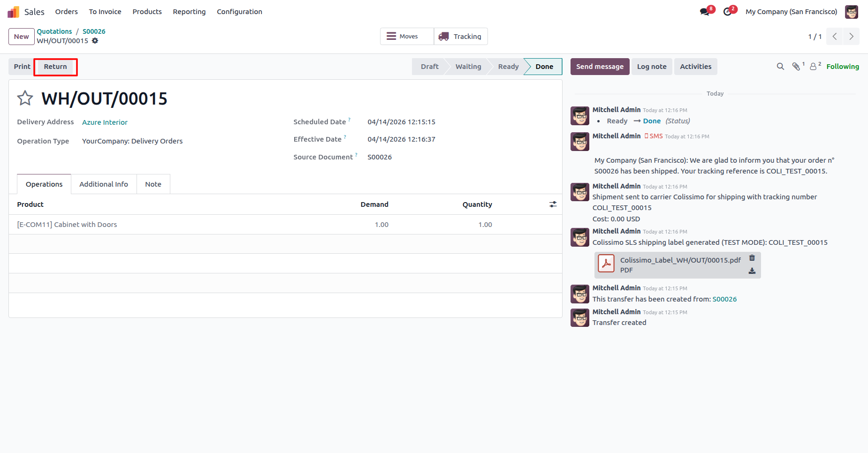Viewport: 868px width, 453px height.
Task: Open the To Invoice menu
Action: pyautogui.click(x=105, y=12)
